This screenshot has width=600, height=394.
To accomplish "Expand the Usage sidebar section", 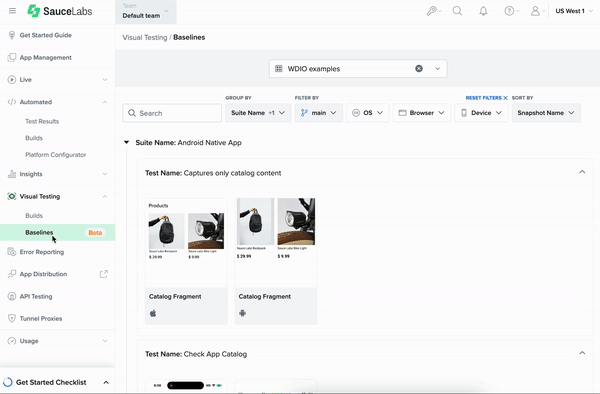I will tap(105, 341).
